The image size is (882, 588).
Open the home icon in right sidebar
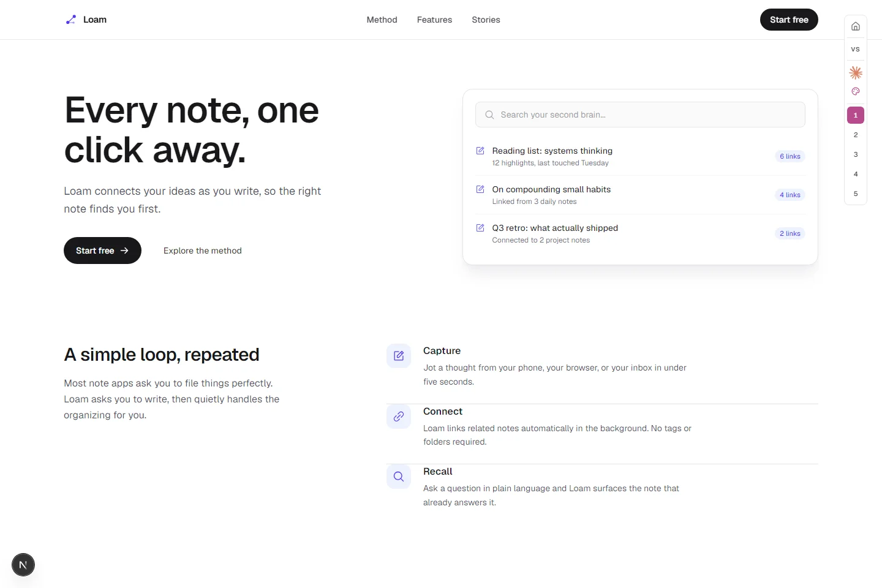click(856, 26)
